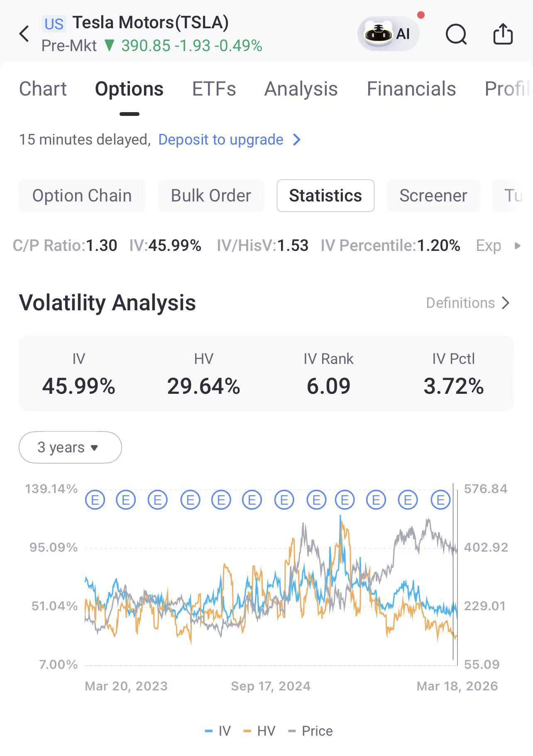The width and height of the screenshot is (533, 756).
Task: Switch to the Chart tab
Action: pos(43,89)
